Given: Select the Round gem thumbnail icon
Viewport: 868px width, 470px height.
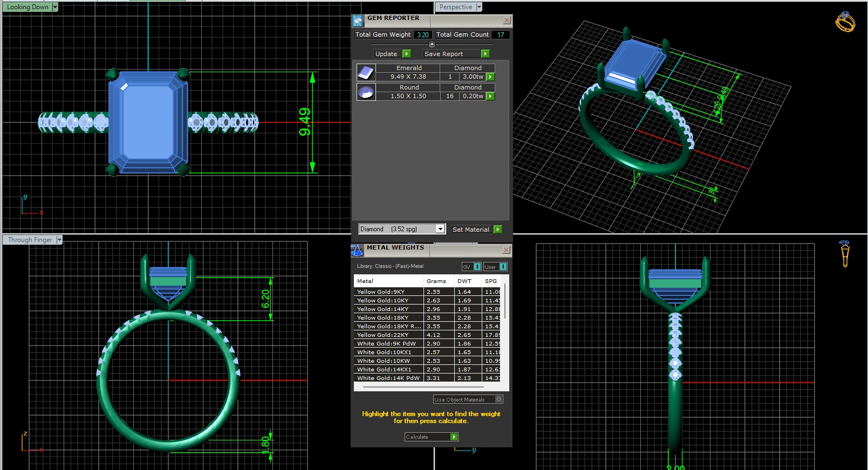Looking at the screenshot, I should (x=366, y=92).
